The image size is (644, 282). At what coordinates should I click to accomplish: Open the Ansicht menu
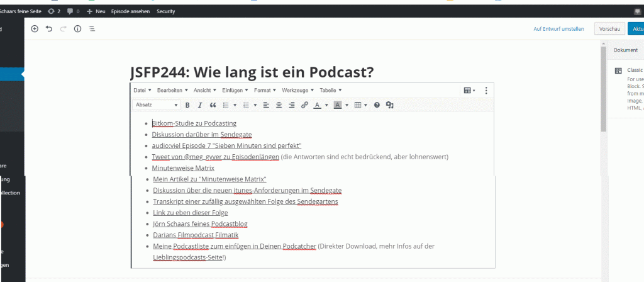(205, 90)
